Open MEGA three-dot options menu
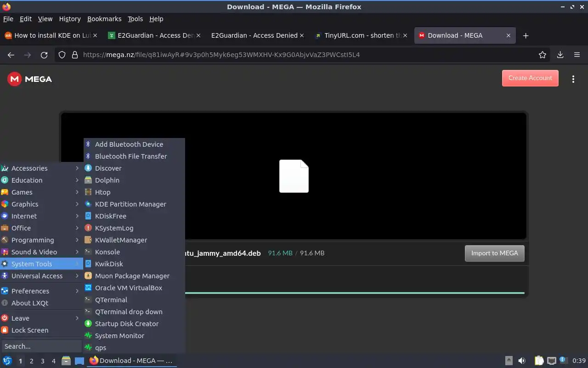 click(x=573, y=79)
